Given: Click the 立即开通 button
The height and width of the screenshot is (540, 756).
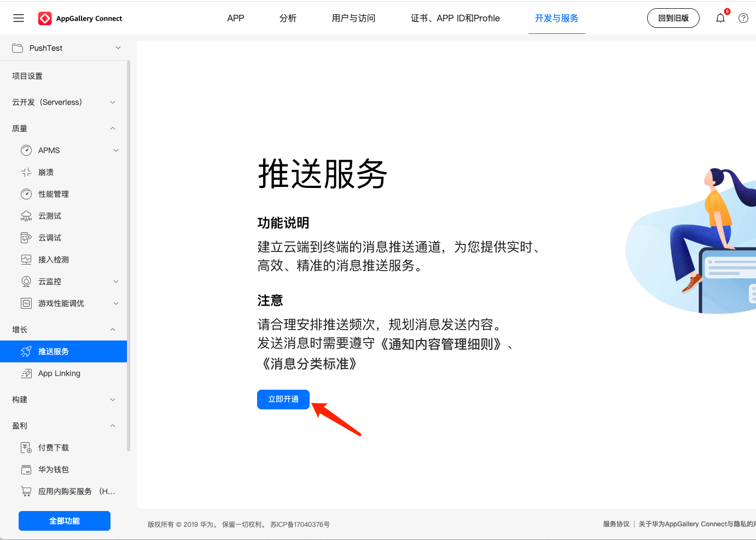Looking at the screenshot, I should (283, 400).
